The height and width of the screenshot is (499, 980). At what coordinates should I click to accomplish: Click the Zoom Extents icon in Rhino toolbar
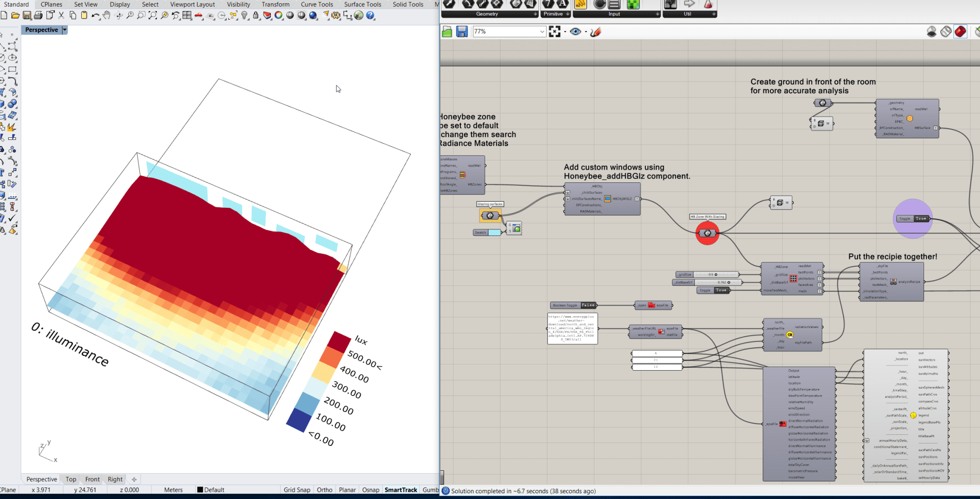[153, 16]
